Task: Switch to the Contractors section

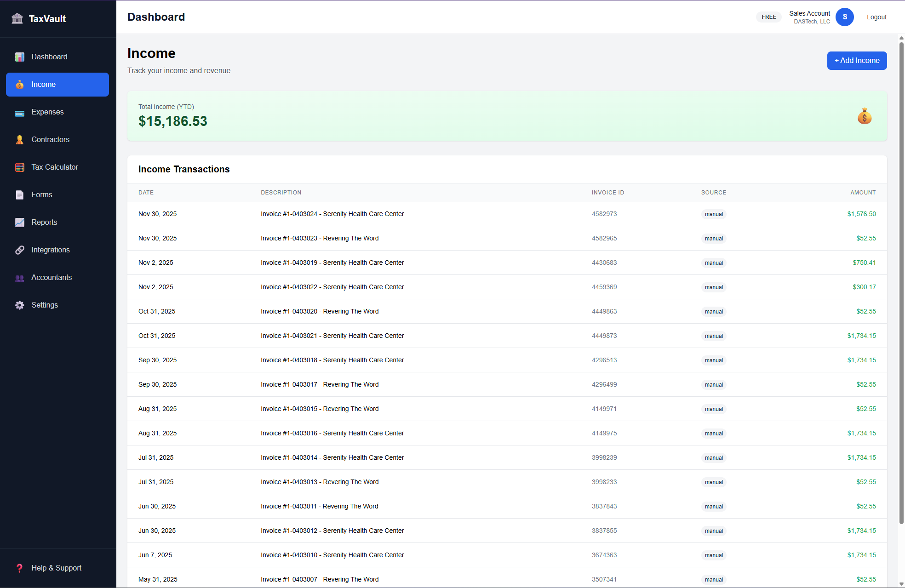Action: click(x=51, y=139)
